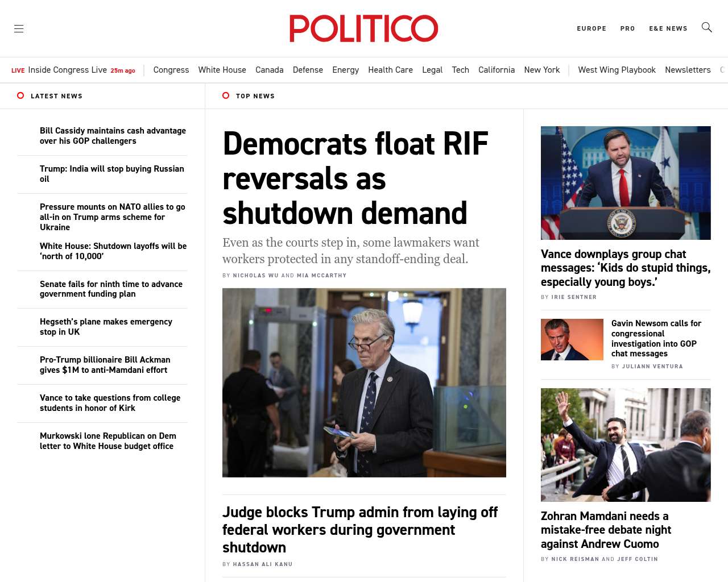728x582 pixels.
Task: Open the hamburger menu icon
Action: point(19,28)
